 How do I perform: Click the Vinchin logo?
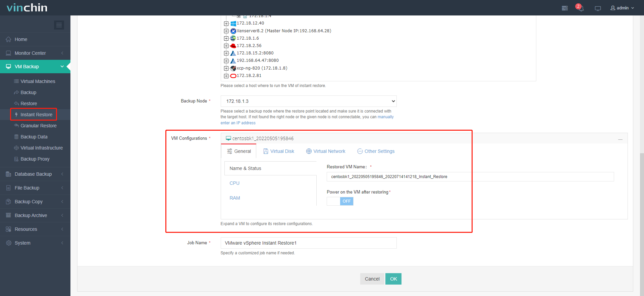coord(27,8)
